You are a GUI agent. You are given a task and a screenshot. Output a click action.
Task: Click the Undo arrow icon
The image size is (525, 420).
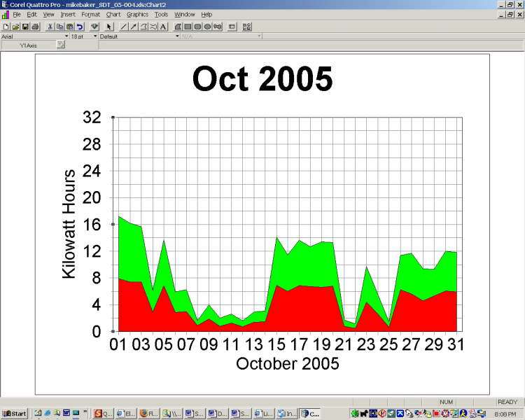point(80,27)
